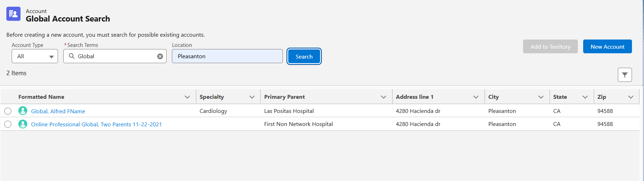Click the Account building icon in header
Viewport: 644px width, 181px height.
[13, 14]
